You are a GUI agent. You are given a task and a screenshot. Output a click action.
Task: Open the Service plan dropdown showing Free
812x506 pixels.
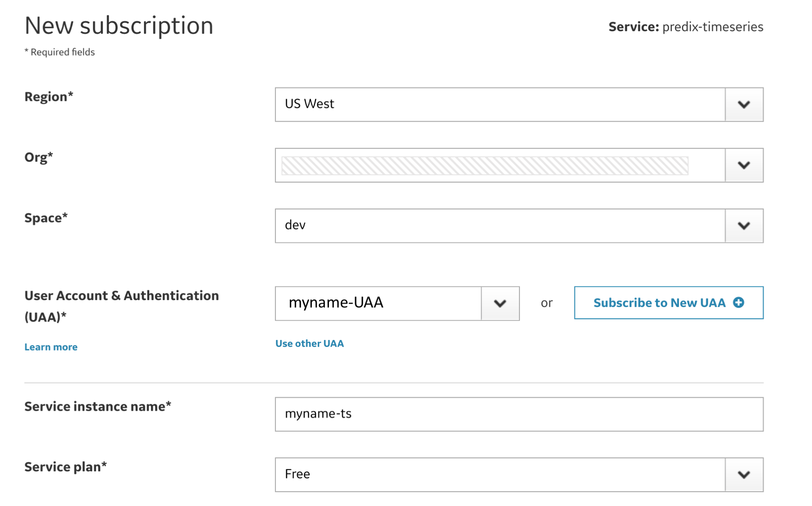pyautogui.click(x=500, y=475)
